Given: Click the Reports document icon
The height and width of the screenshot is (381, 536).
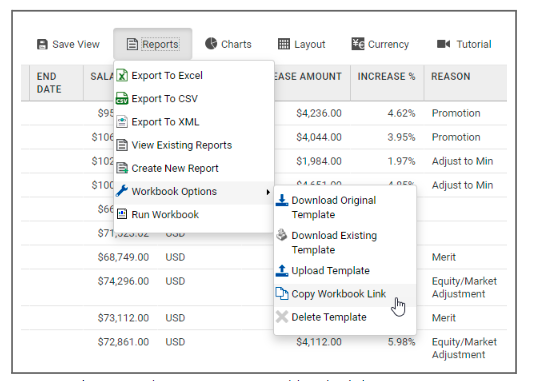Looking at the screenshot, I should [132, 44].
